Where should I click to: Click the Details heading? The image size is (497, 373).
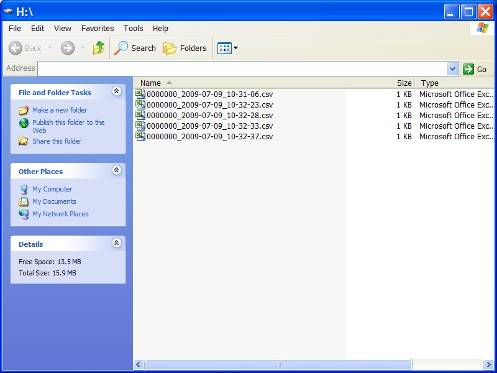click(x=31, y=244)
